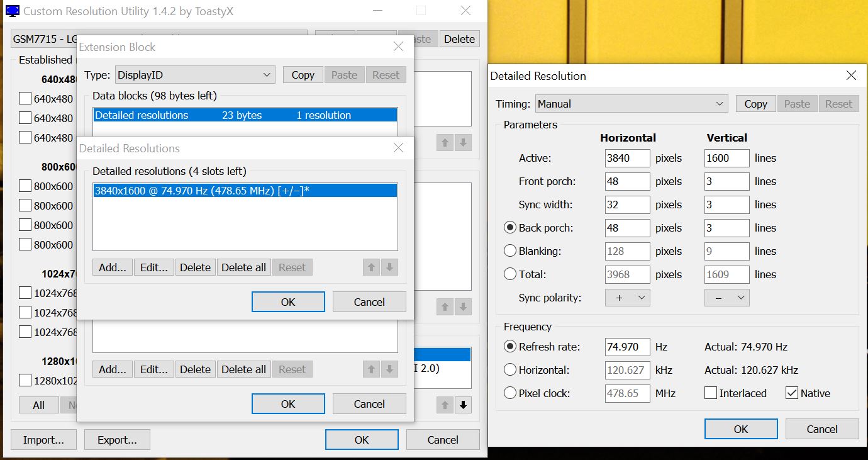The width and height of the screenshot is (868, 460).
Task: Choose the Horizontal frequency radio option
Action: click(510, 370)
